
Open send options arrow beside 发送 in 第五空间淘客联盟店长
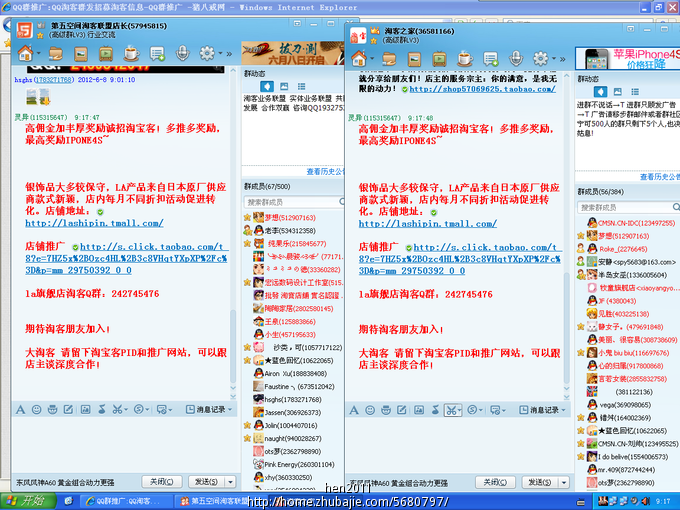click(231, 482)
